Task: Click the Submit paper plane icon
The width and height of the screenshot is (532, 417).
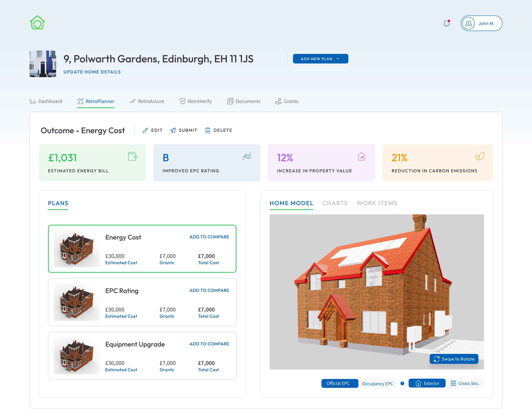Action: tap(173, 130)
